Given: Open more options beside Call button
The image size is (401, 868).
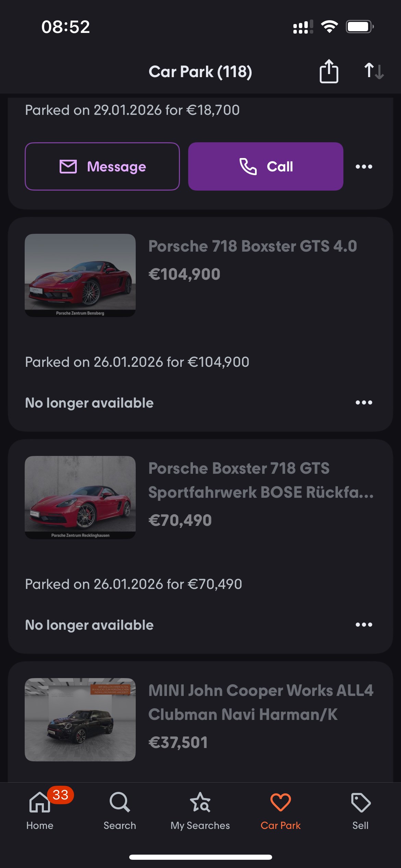Looking at the screenshot, I should click(364, 167).
